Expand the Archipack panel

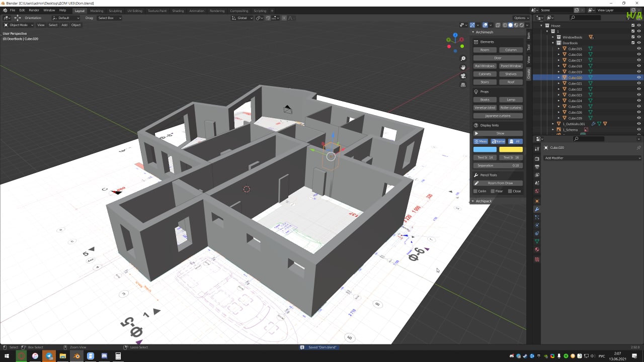483,201
